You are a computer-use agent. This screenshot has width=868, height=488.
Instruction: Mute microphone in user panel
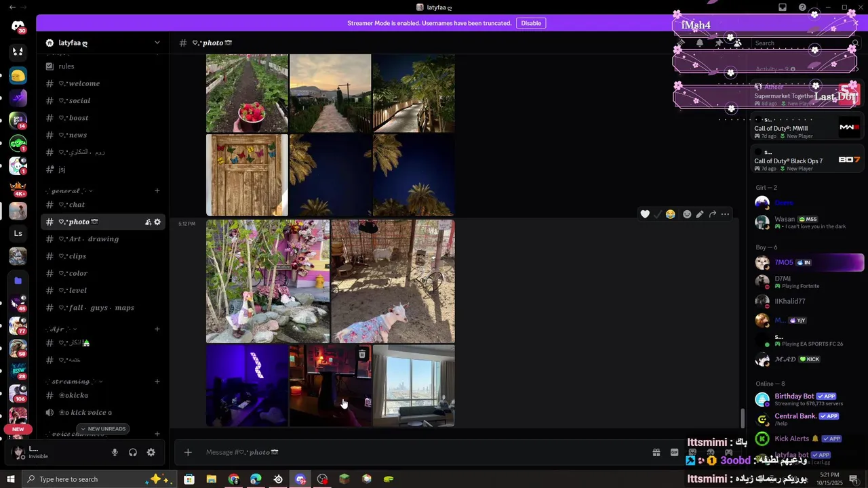tap(115, 452)
